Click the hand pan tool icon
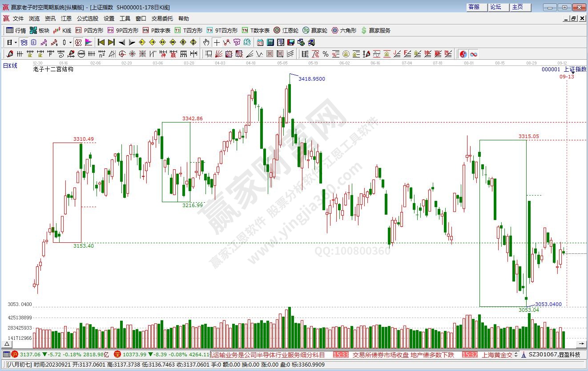This screenshot has width=588, height=371. pyautogui.click(x=206, y=42)
